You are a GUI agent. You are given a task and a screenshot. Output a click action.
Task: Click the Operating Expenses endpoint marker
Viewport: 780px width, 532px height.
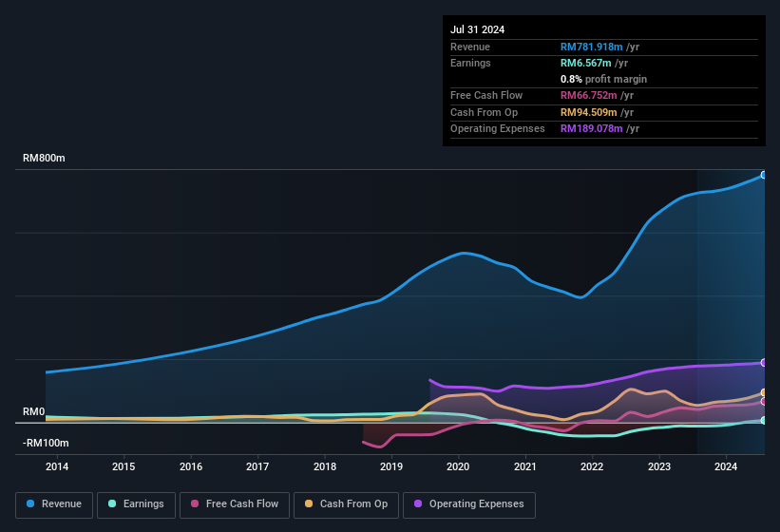763,363
